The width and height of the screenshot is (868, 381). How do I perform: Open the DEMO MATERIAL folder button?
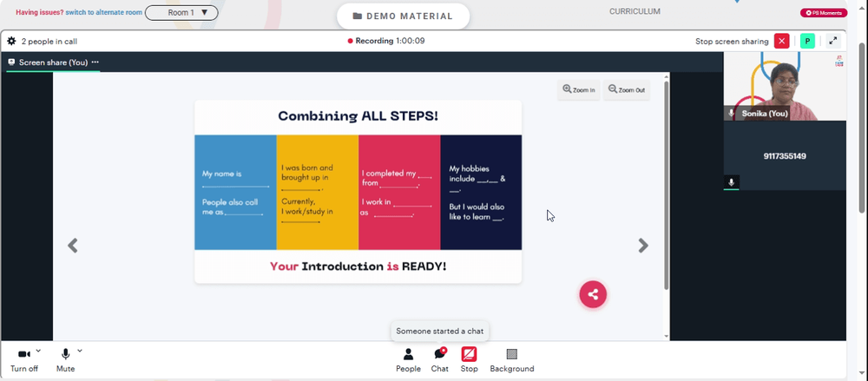[403, 16]
